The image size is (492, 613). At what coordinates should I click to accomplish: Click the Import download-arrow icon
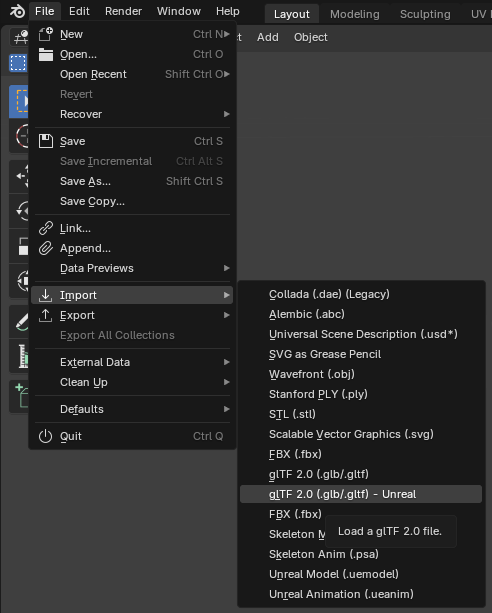[x=45, y=295]
